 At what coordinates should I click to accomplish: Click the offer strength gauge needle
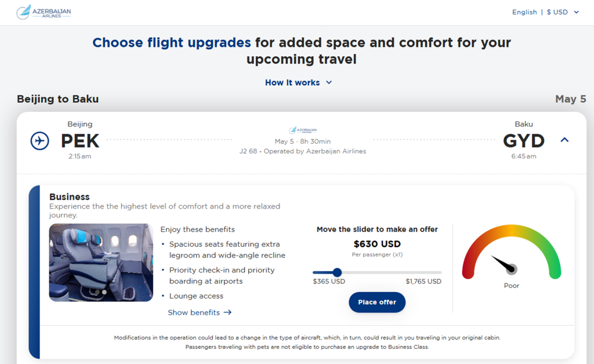(x=502, y=263)
